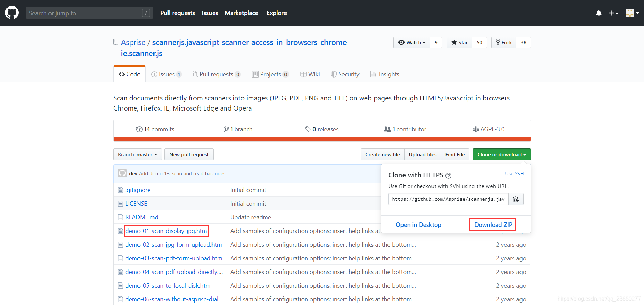Select the HTTPS clone URL field
644x305 pixels.
point(448,199)
